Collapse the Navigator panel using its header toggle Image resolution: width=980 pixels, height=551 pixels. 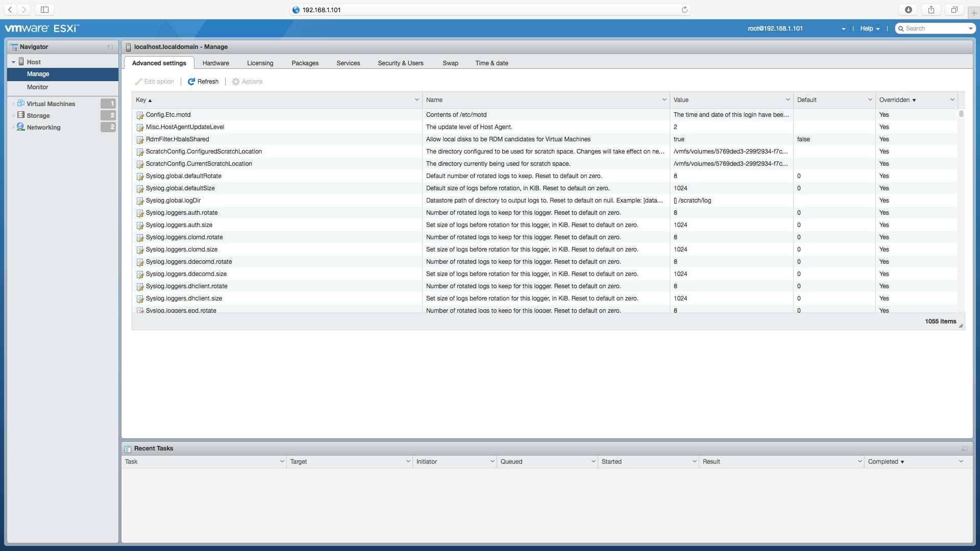point(110,47)
